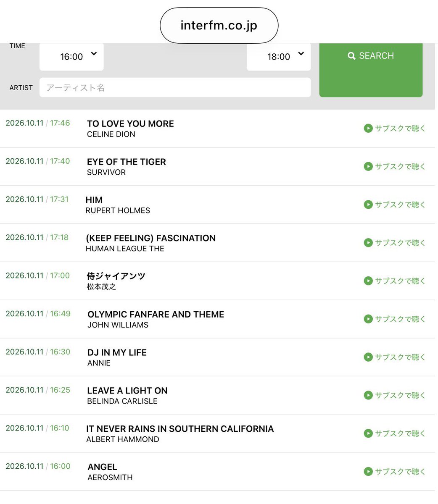
Task: Focus the アーティスト名 artist input field
Action: coord(175,87)
